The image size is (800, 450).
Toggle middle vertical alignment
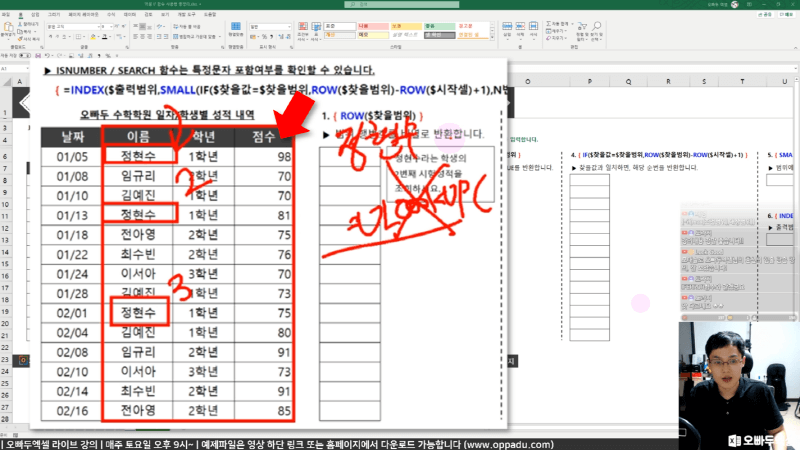pos(142,27)
